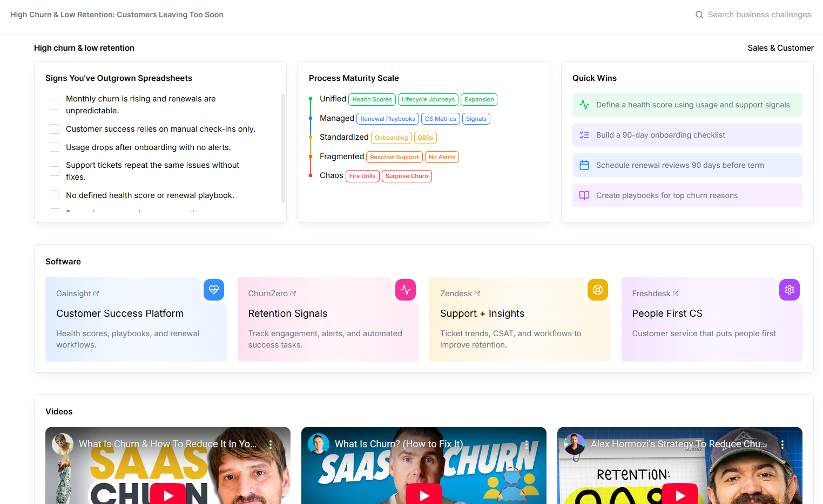Open the three-dot menu on the SAAS Churn video
The image size is (823, 504).
coord(271,444)
